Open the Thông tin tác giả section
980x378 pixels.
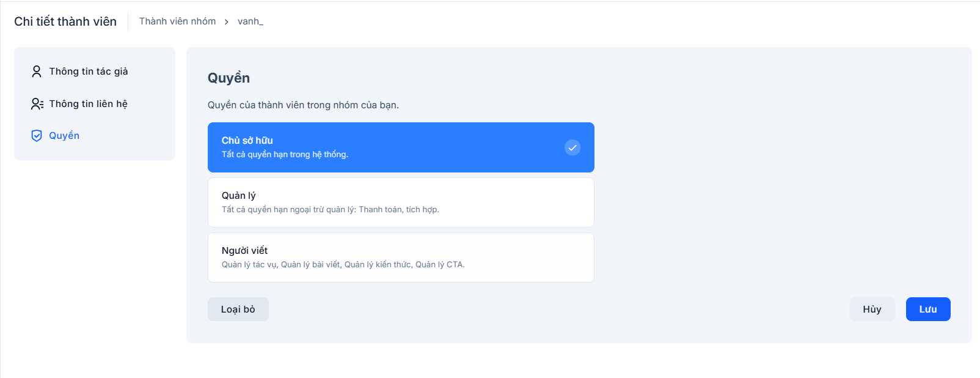89,72
